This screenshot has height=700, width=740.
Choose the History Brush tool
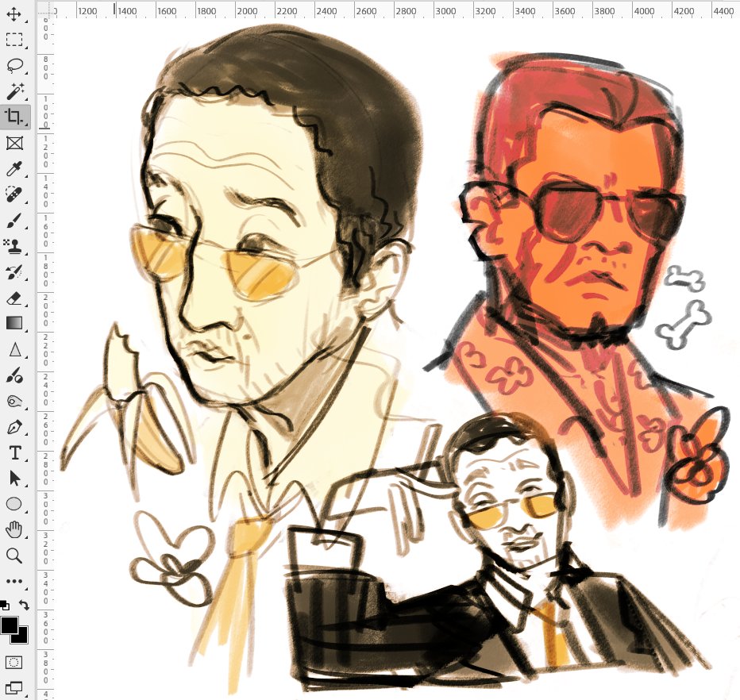[x=14, y=272]
